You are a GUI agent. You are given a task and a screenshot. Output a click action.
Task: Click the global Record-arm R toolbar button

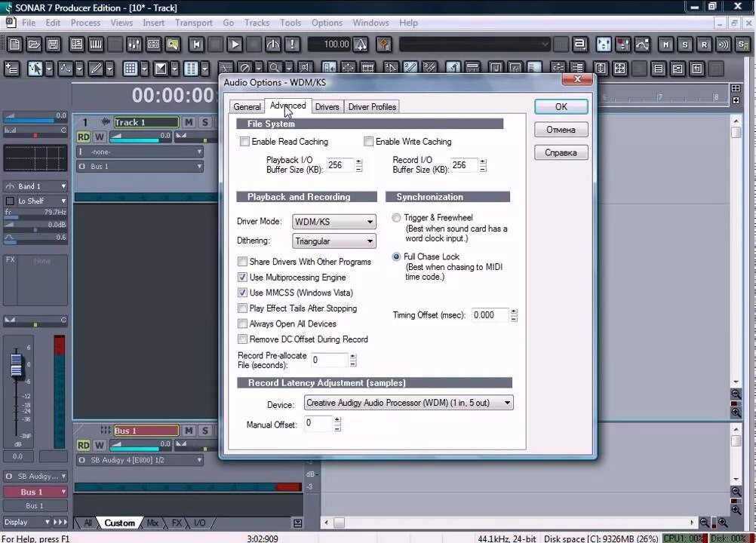[705, 44]
